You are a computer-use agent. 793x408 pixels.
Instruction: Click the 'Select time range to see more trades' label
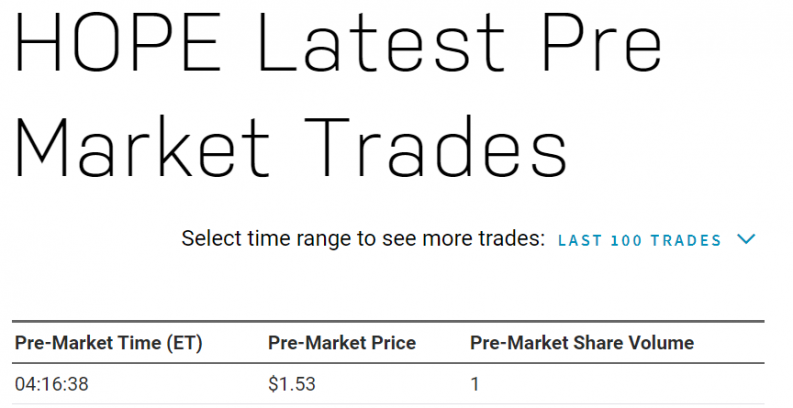363,240
